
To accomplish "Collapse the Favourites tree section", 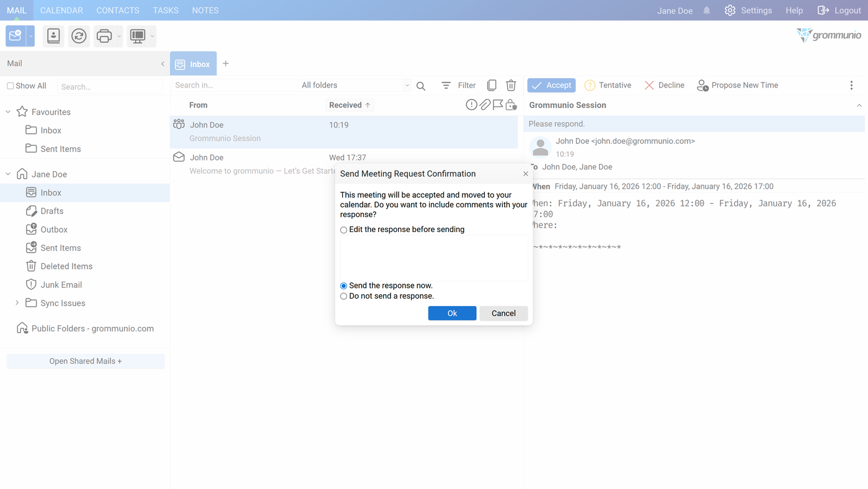I will pyautogui.click(x=8, y=112).
